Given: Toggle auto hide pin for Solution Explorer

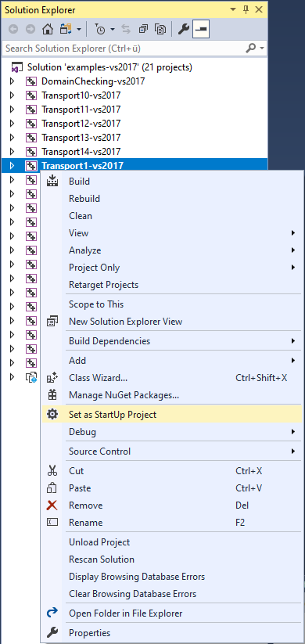Looking at the screenshot, I should coord(246,9).
